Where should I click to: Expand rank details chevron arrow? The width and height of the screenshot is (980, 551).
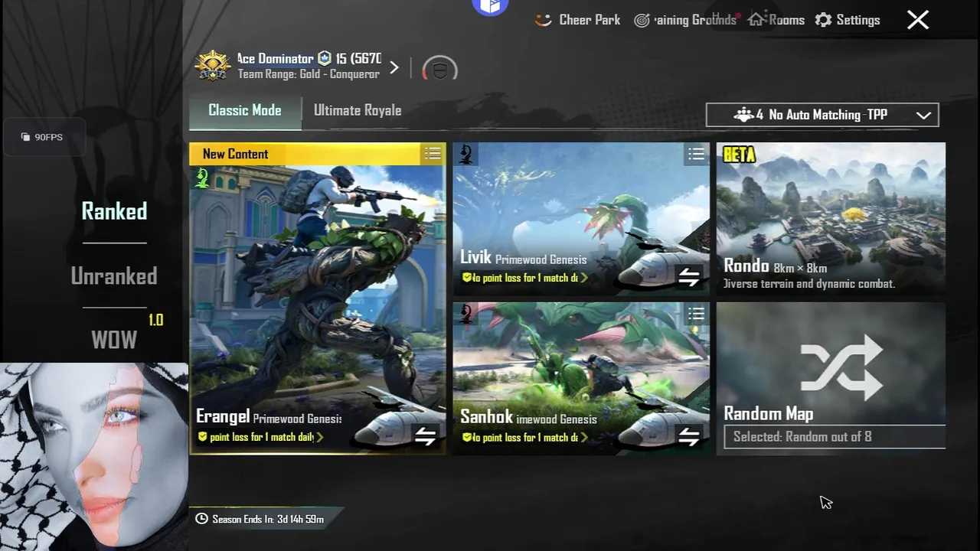tap(394, 67)
